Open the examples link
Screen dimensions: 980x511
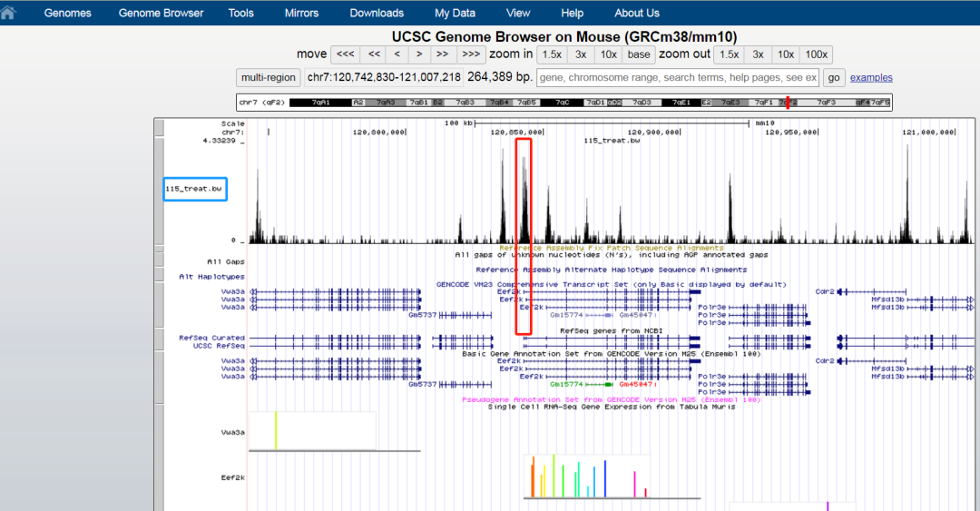pyautogui.click(x=871, y=77)
